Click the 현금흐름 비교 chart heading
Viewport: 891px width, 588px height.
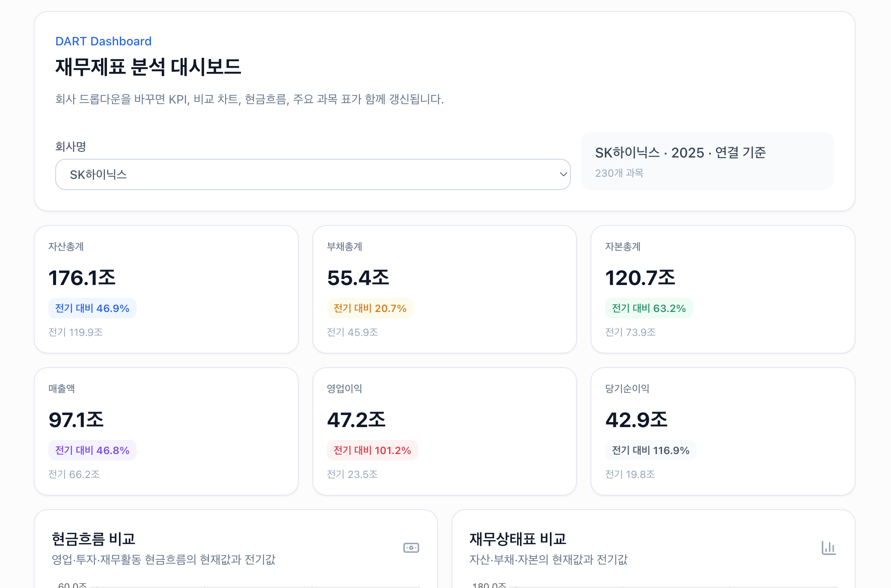93,539
